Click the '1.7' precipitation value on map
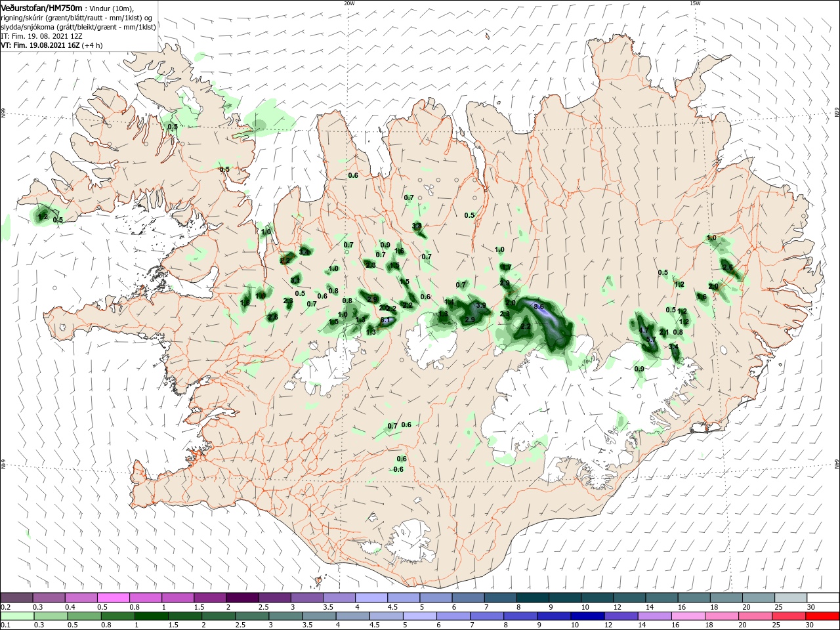This screenshot has height=630, width=840. click(x=505, y=267)
